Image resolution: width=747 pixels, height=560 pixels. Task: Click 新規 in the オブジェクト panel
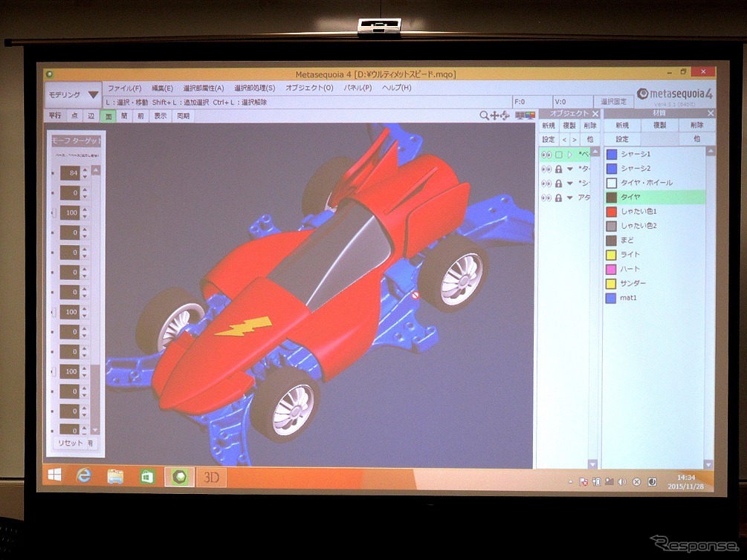click(x=549, y=126)
